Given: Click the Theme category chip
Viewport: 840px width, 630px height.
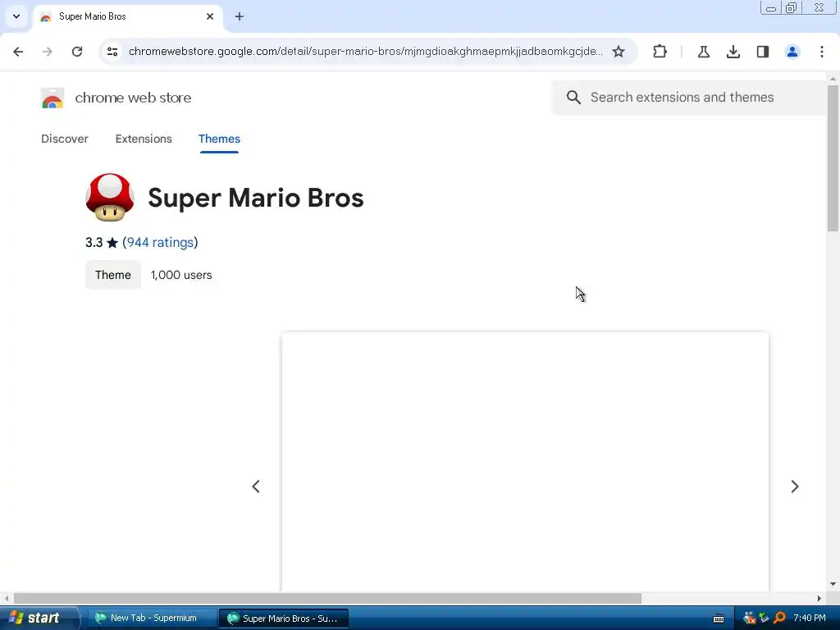Looking at the screenshot, I should point(113,275).
